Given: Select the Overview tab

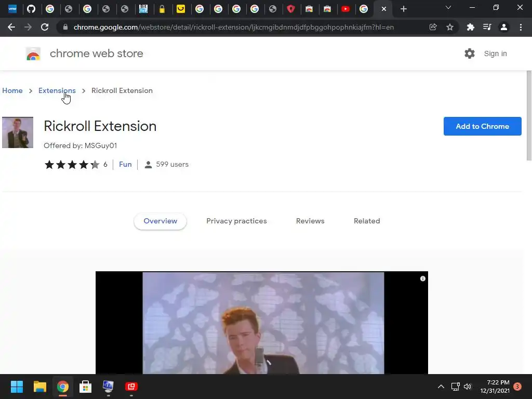Looking at the screenshot, I should click(160, 221).
